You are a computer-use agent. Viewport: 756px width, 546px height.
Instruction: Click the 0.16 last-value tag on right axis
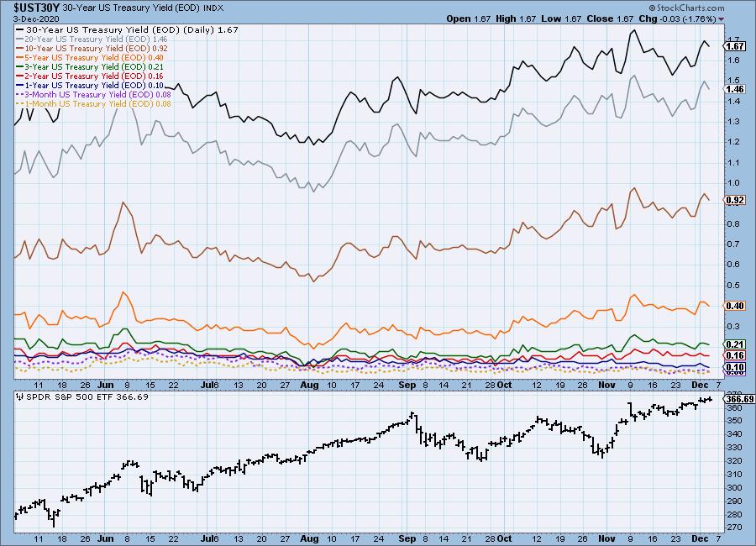735,355
